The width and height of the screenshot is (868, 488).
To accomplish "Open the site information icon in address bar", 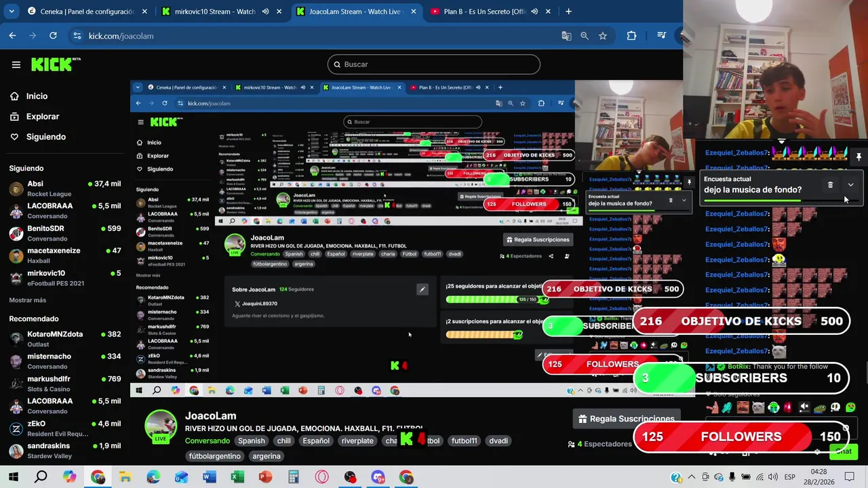I will click(77, 36).
